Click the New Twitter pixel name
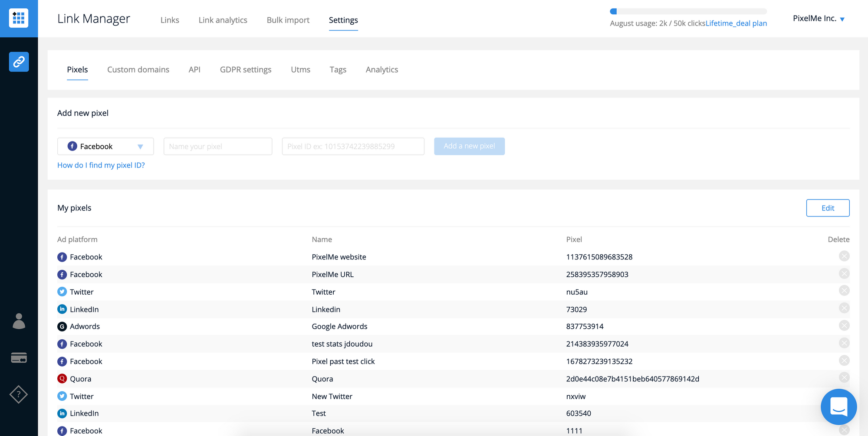 332,396
